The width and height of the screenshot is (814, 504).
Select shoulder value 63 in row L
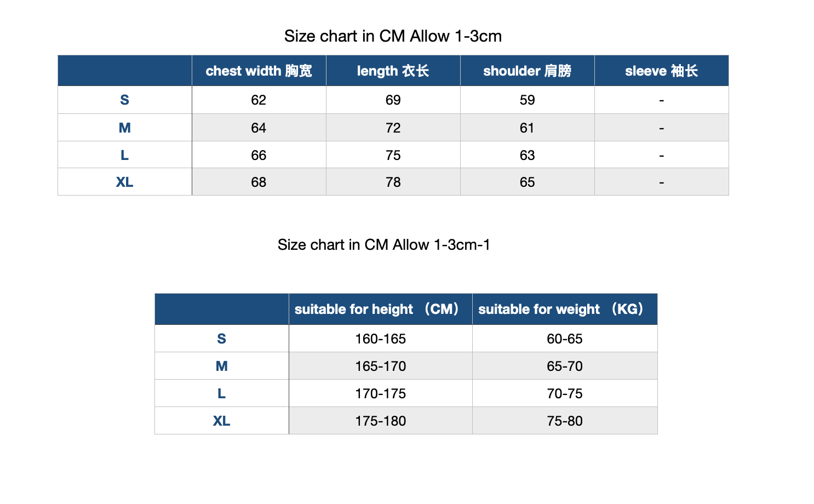coord(527,155)
